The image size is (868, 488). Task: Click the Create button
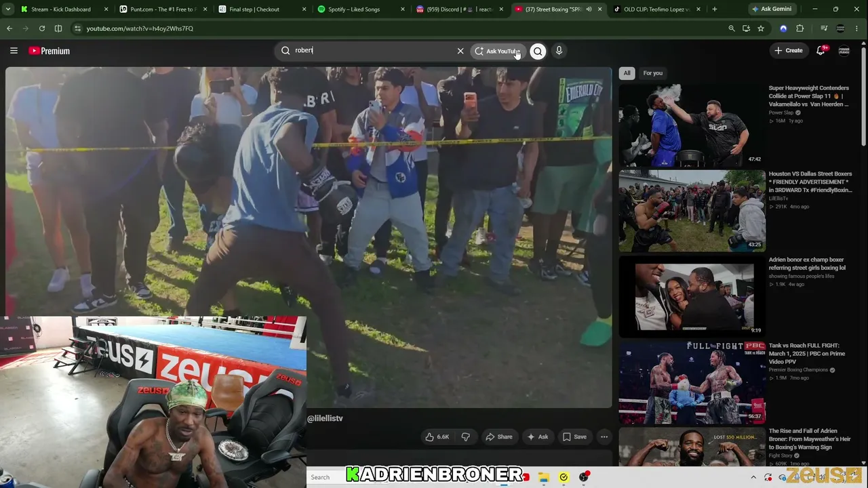[x=789, y=51]
